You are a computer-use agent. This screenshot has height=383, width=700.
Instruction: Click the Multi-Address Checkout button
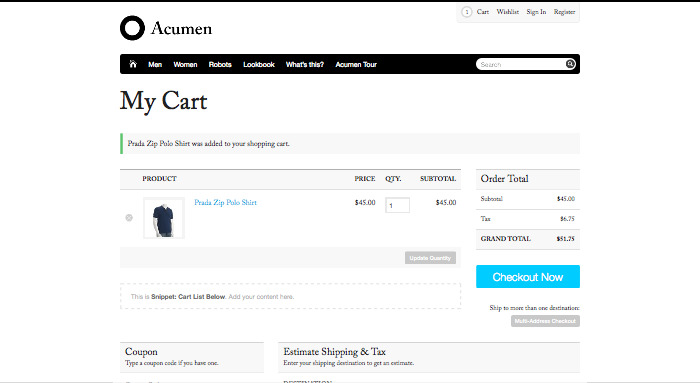coord(545,321)
